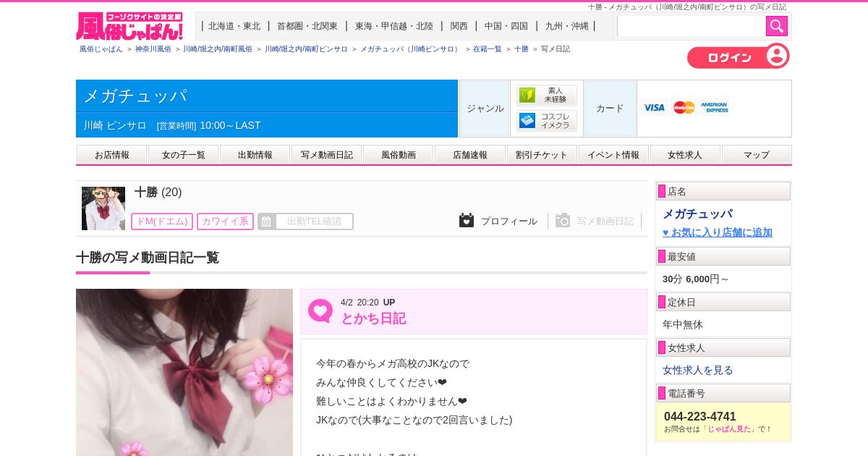The width and height of the screenshot is (868, 456).
Task: Click the large diary photo
Action: pyautogui.click(x=184, y=372)
